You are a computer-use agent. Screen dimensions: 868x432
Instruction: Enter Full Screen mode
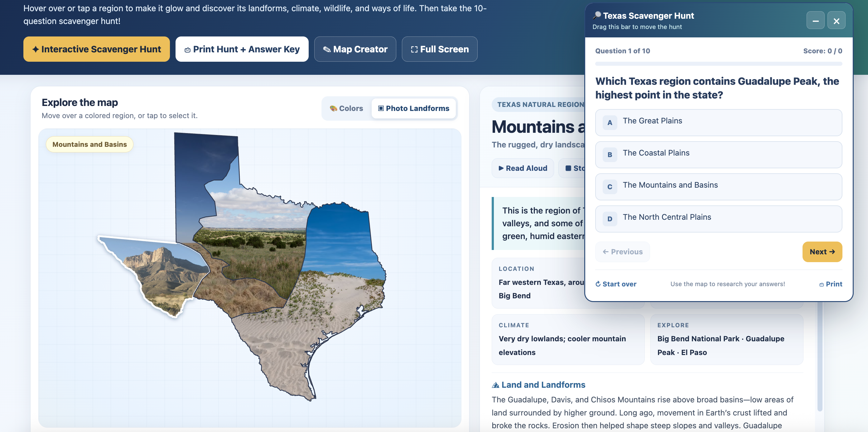pyautogui.click(x=439, y=49)
